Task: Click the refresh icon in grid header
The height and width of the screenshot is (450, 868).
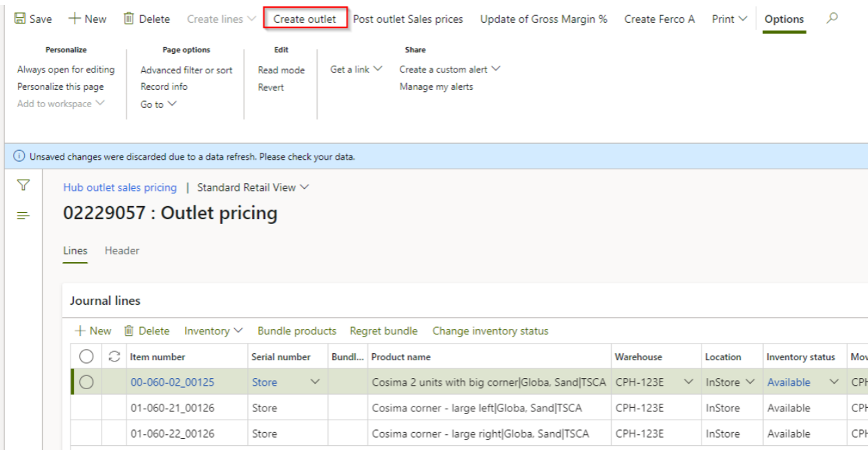Action: click(x=115, y=357)
